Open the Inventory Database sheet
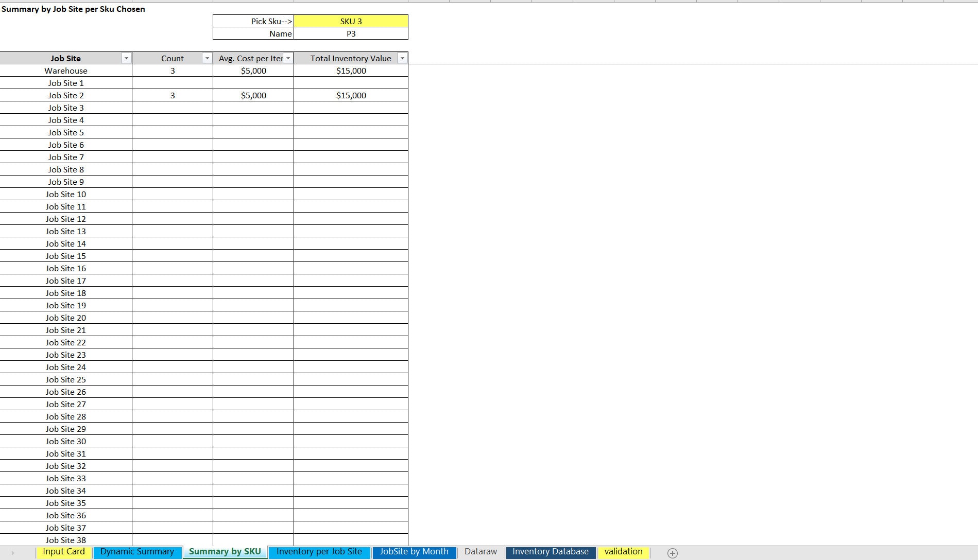 (x=550, y=551)
